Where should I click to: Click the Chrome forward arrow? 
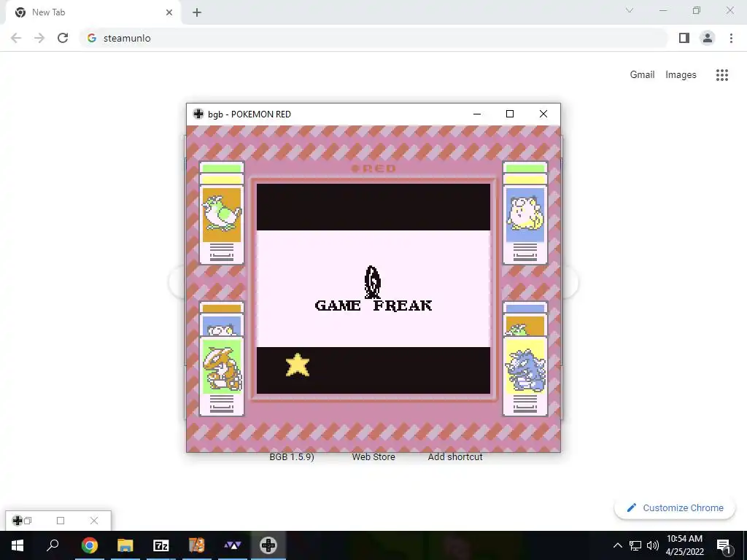click(39, 38)
